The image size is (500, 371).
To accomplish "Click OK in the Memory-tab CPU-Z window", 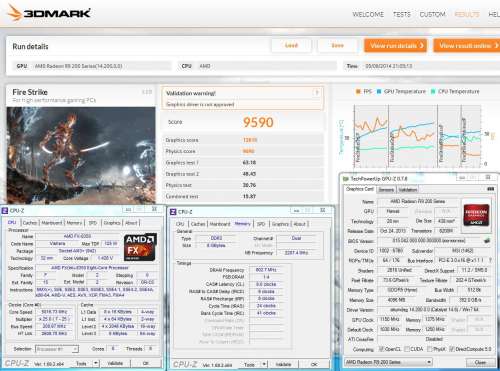I will pyautogui.click(x=314, y=364).
